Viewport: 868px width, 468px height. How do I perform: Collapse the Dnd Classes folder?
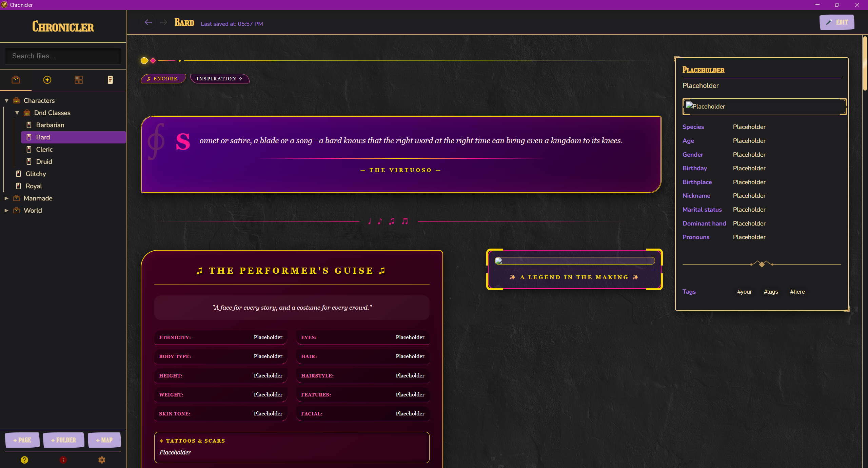(17, 113)
